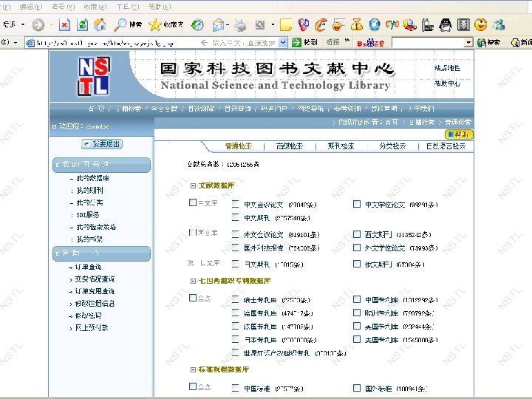Switch to the 普通检索 tab

238,146
